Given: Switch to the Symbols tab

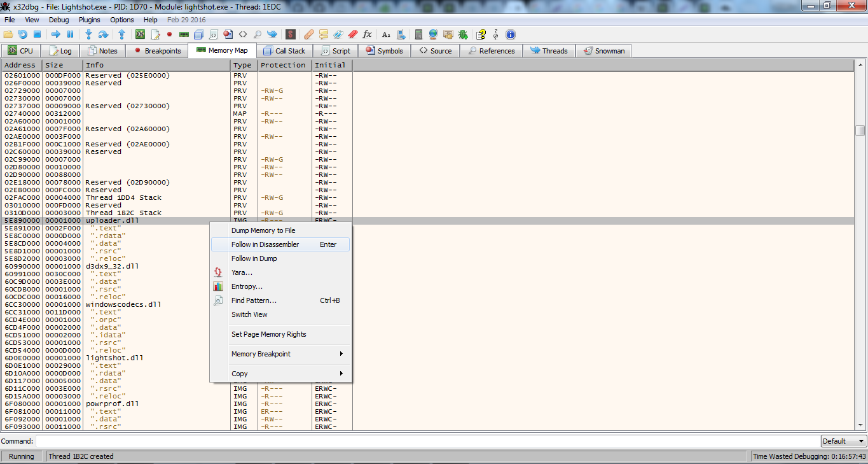Looking at the screenshot, I should 384,51.
